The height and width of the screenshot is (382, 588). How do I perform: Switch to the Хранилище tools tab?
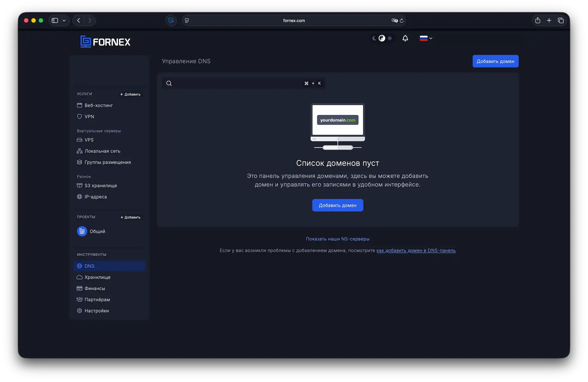[97, 277]
